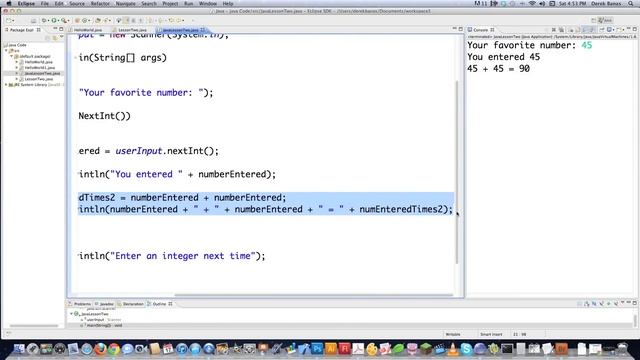Collapse the src folder in Package Explorer

[7, 51]
